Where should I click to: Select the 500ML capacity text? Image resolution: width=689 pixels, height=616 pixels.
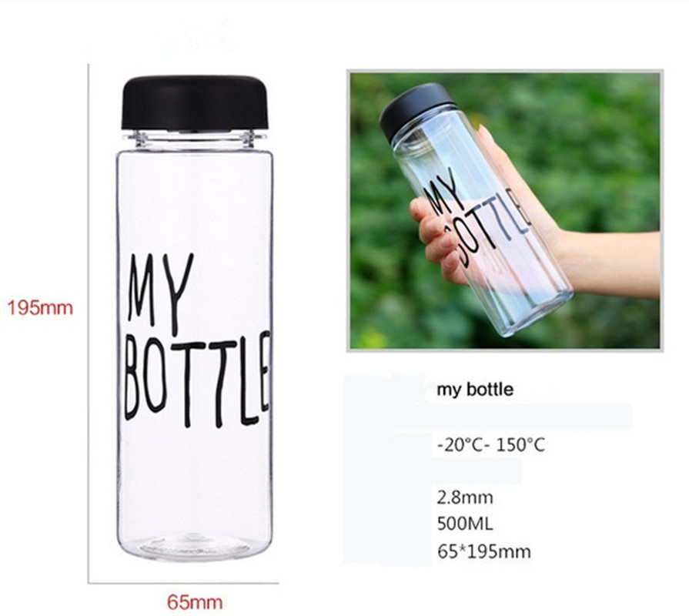click(465, 524)
